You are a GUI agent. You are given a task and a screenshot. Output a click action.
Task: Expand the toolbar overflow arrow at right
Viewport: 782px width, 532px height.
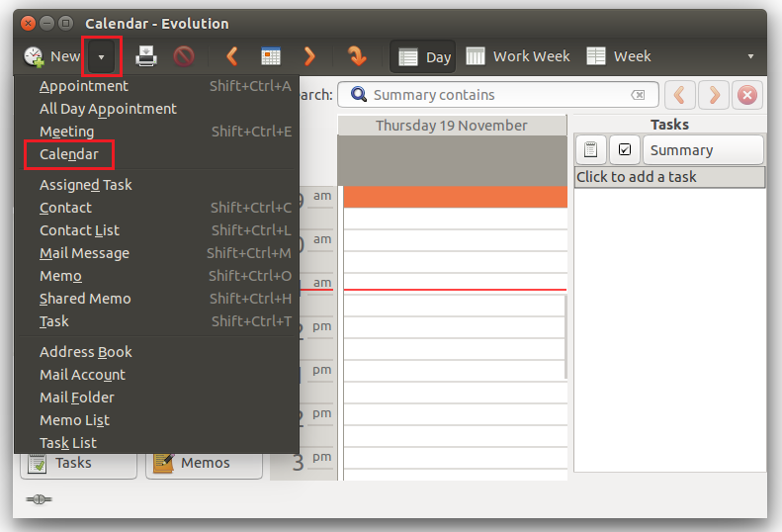(750, 56)
